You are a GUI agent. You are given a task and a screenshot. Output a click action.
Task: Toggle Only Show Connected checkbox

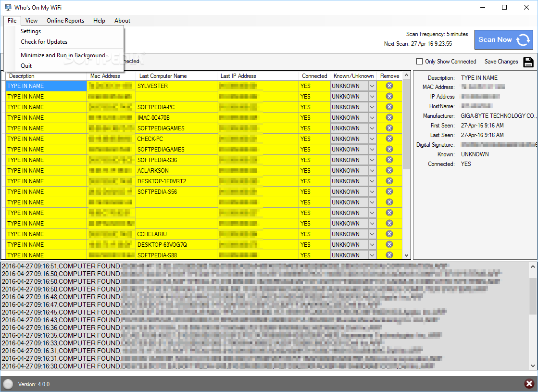419,62
